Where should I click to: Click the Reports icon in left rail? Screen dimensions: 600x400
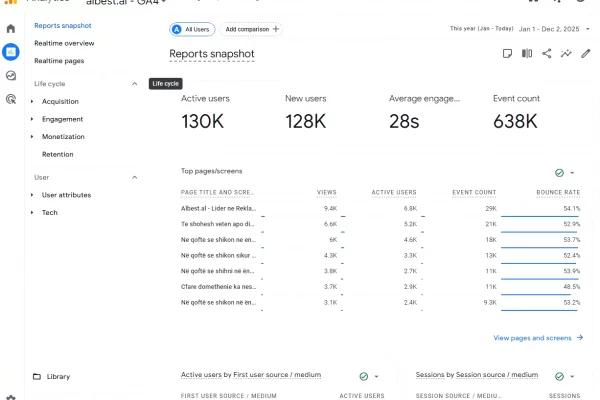point(11,52)
